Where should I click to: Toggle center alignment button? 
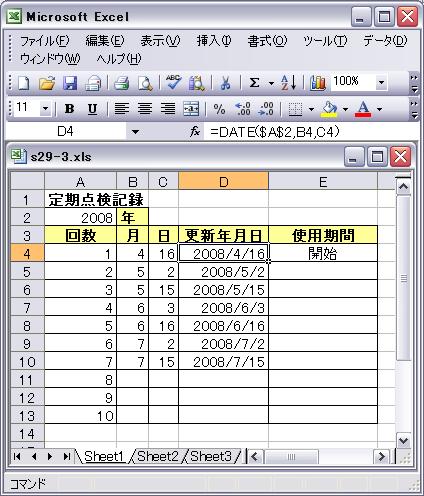tap(145, 109)
